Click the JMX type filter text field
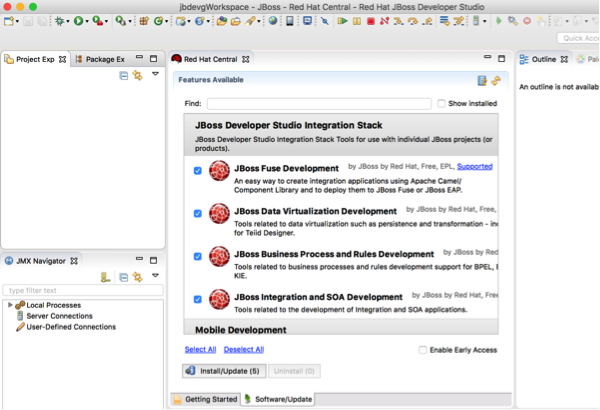 pyautogui.click(x=83, y=290)
